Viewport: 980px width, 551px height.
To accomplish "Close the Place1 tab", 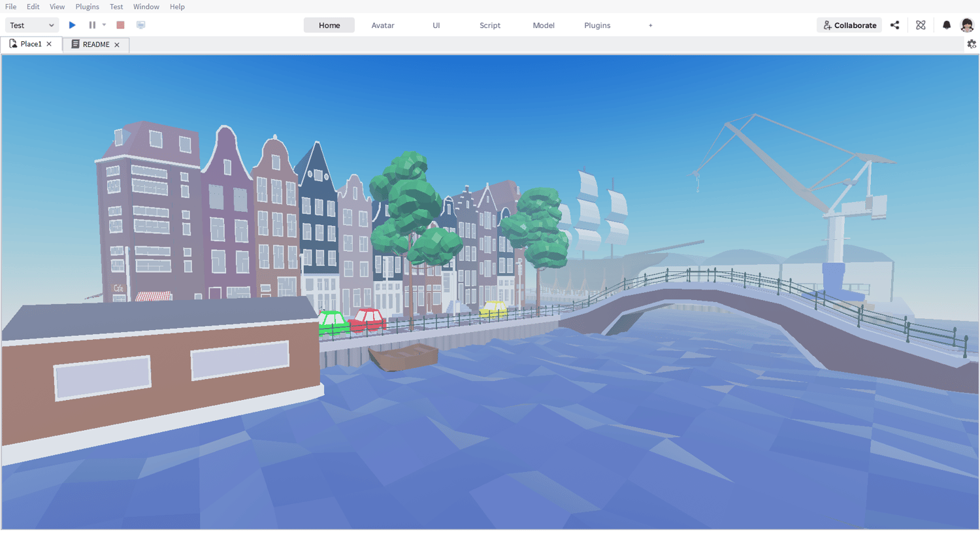I will click(49, 44).
